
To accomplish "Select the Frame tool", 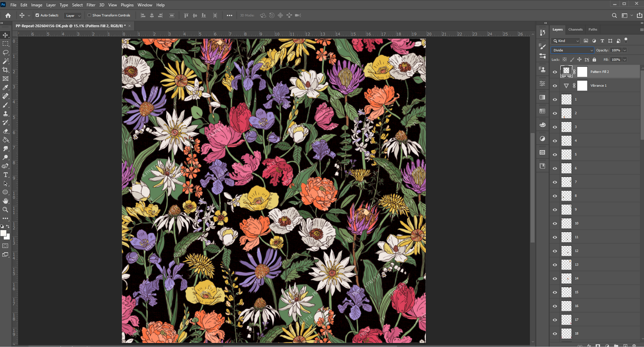I will (5, 78).
